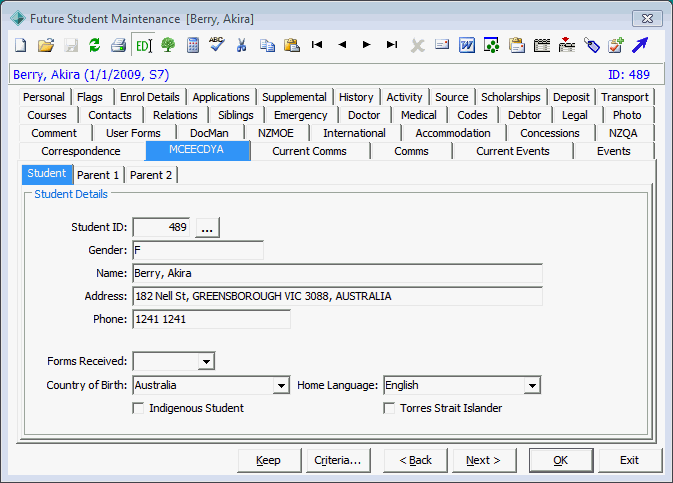
Task: Select the Parent 1 sub-tab
Action: [98, 175]
